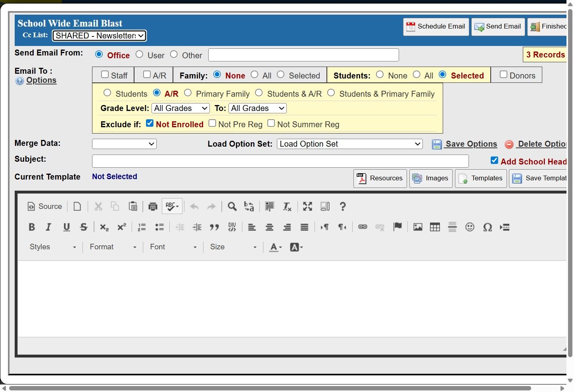Click the Insert Image icon in editor
The height and width of the screenshot is (392, 574).
(x=417, y=227)
